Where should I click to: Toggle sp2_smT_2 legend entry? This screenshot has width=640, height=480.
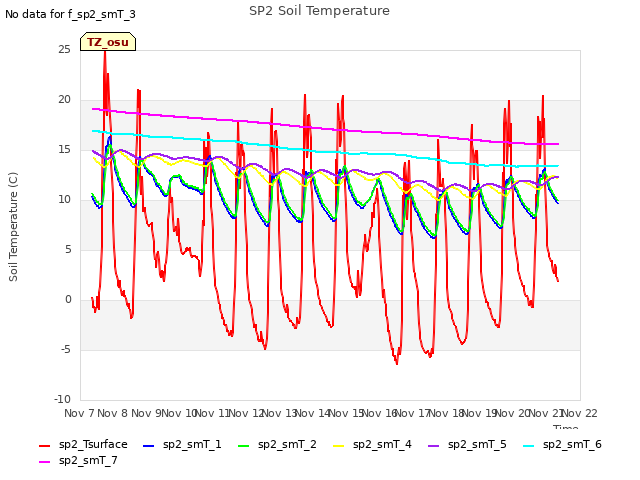click(277, 444)
